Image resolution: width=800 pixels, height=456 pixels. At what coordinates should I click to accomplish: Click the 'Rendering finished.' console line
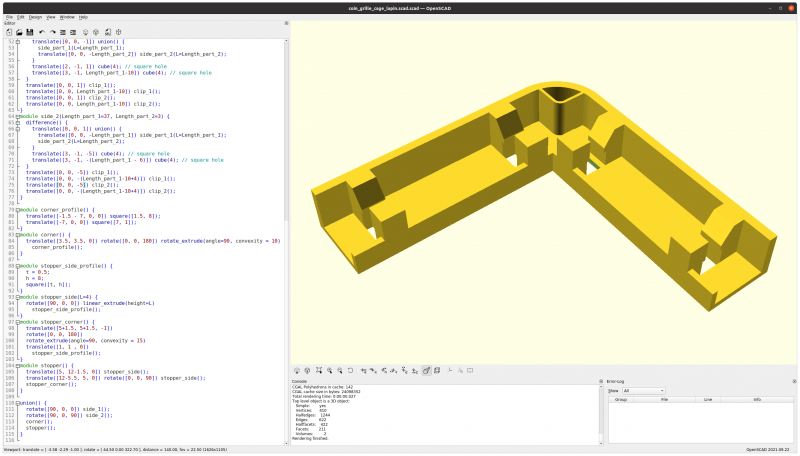310,439
